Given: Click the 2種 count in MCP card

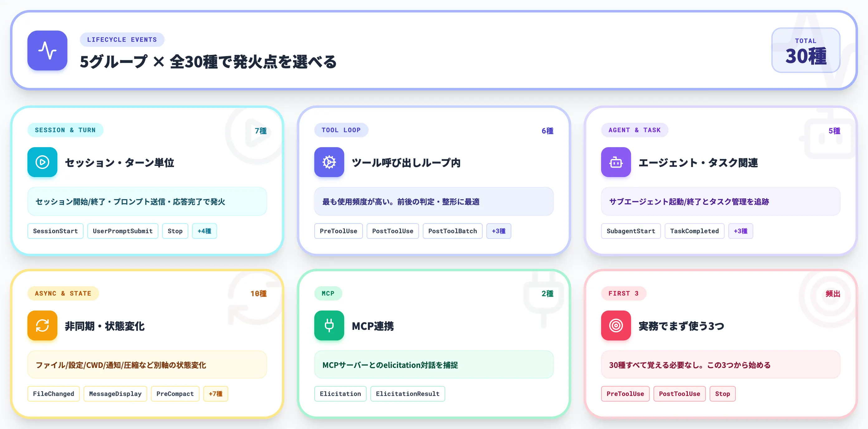Looking at the screenshot, I should (x=547, y=294).
